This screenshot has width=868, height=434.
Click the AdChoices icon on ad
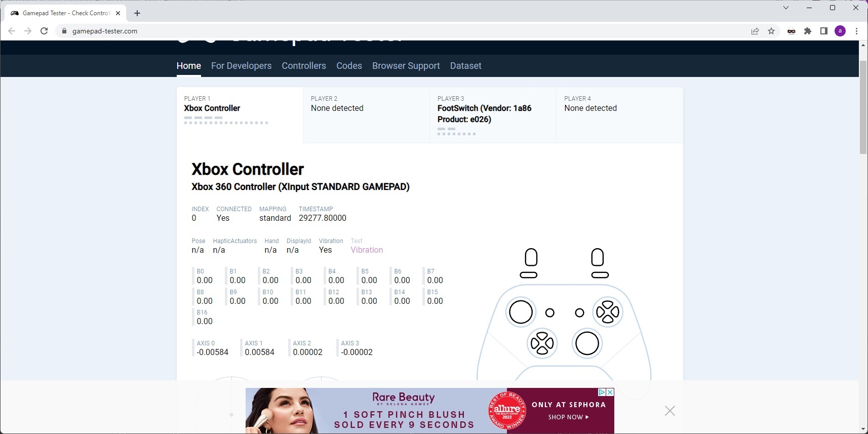[x=602, y=392]
